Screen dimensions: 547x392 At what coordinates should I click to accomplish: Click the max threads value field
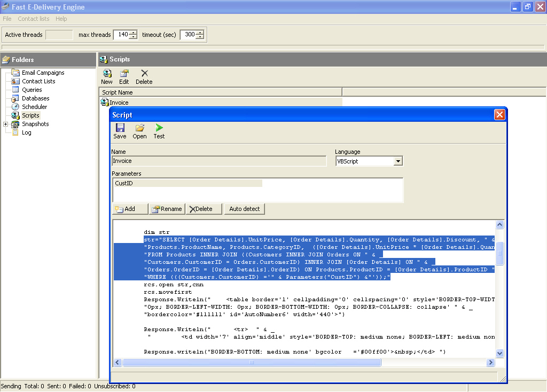(x=122, y=35)
